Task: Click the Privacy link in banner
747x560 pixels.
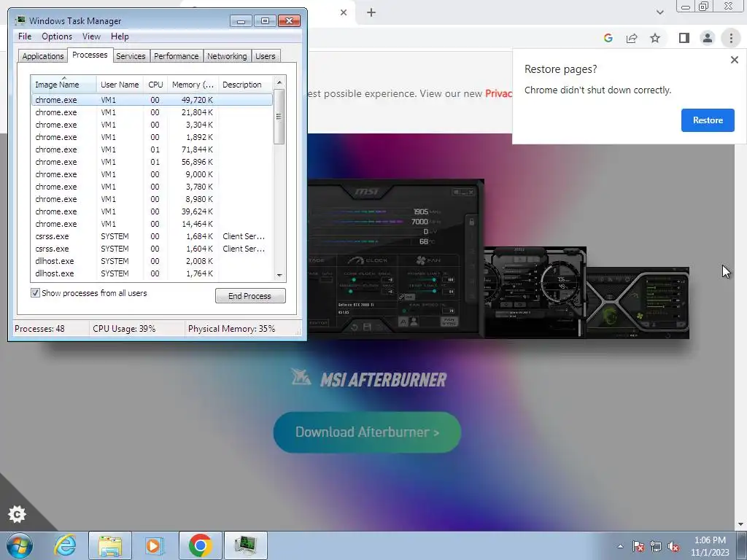Action: pos(498,93)
